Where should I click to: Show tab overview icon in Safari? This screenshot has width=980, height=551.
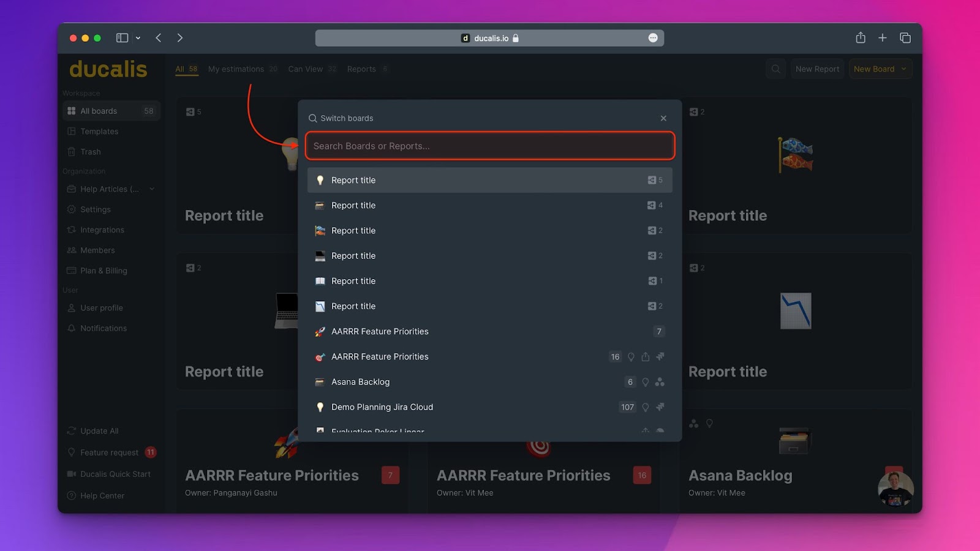click(905, 38)
